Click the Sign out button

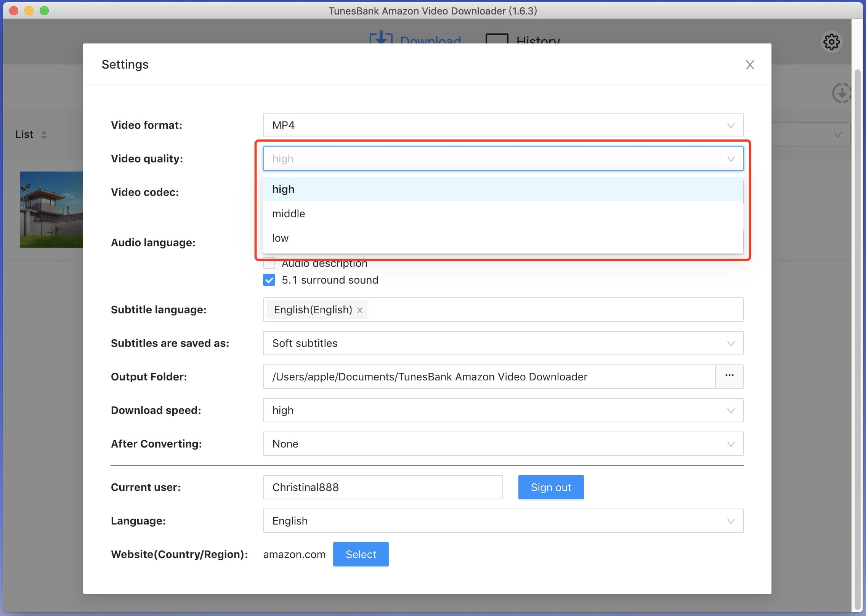tap(550, 487)
